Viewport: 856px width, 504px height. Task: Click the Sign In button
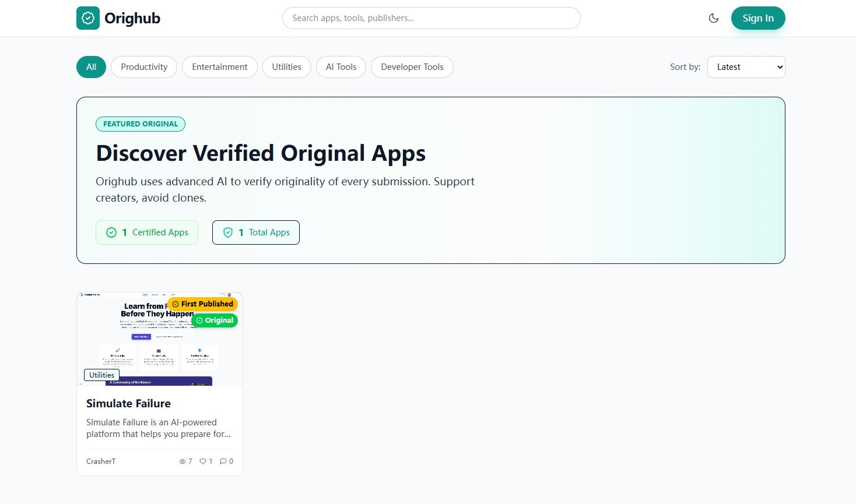(758, 18)
